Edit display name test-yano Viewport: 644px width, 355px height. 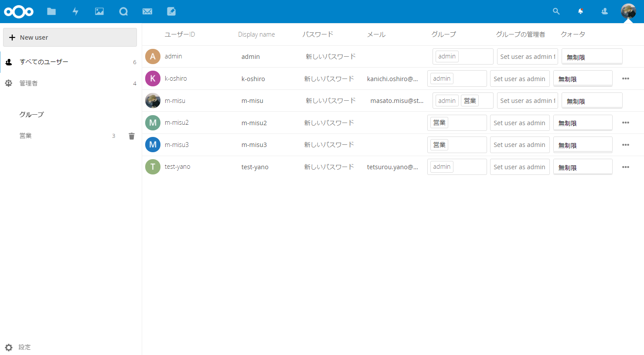point(255,167)
